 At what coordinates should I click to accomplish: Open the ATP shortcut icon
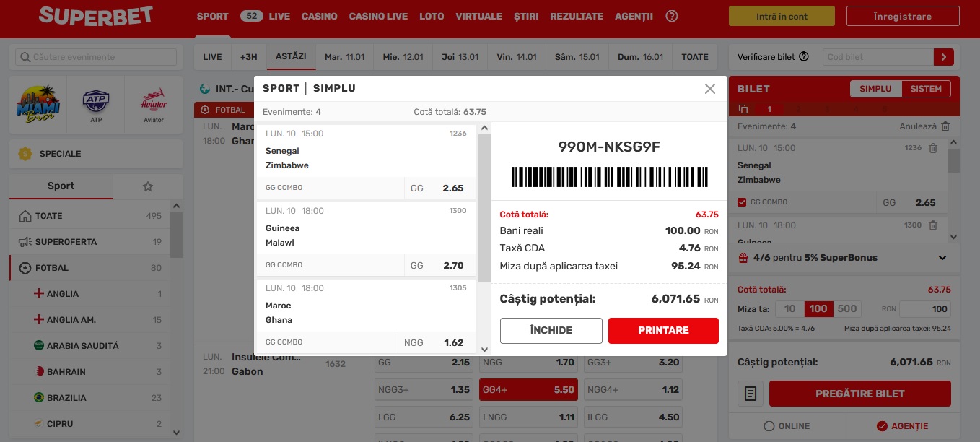[x=96, y=103]
